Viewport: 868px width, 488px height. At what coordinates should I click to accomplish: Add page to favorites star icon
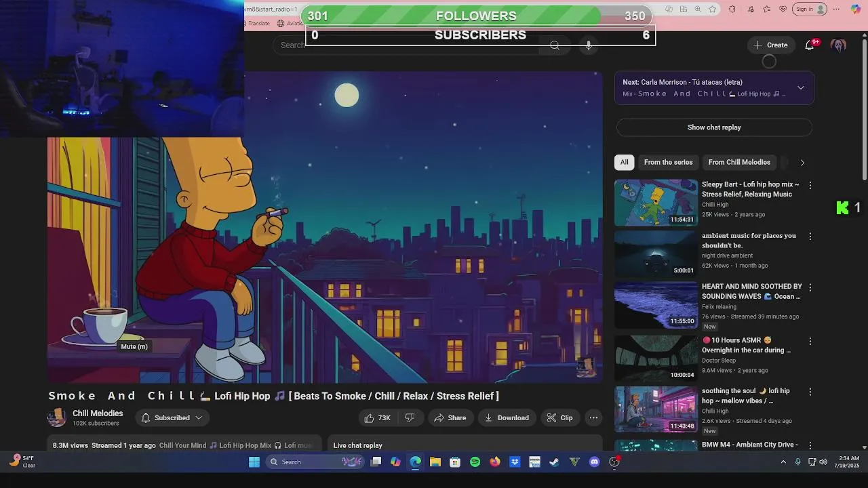[712, 9]
